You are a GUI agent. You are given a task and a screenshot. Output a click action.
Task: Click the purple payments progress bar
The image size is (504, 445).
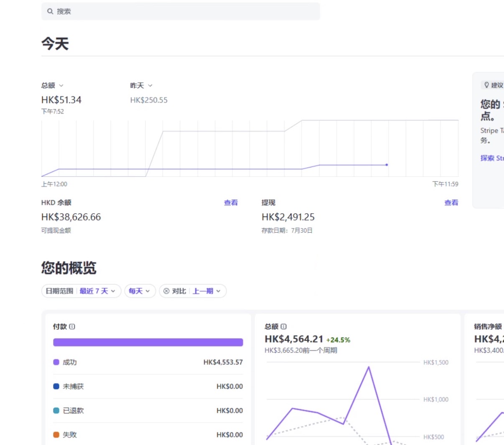pos(148,342)
